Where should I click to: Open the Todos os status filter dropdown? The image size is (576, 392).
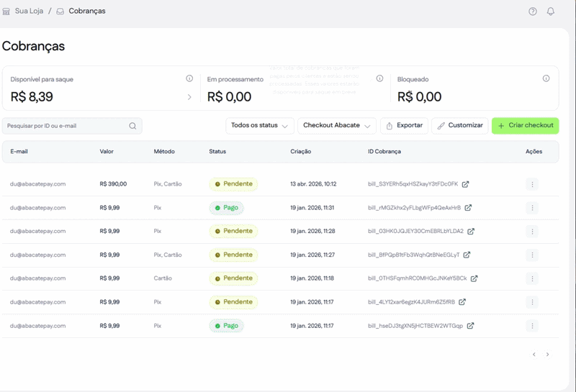tap(260, 126)
